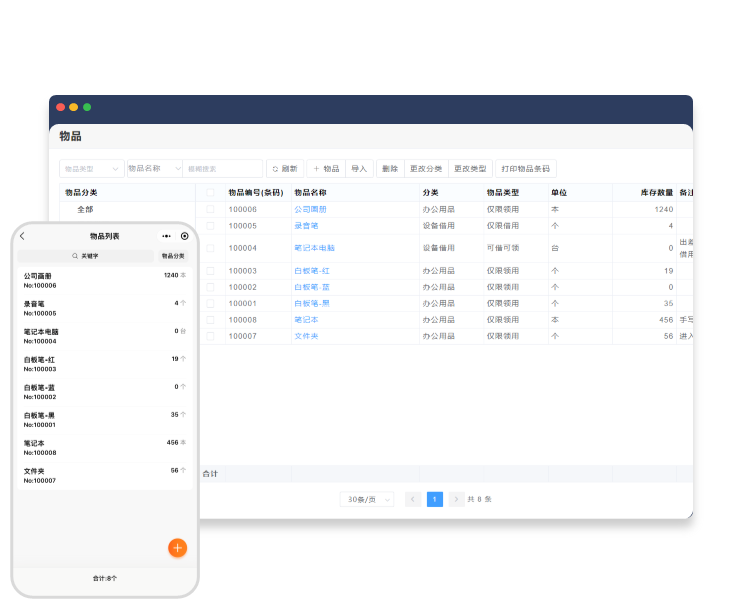
Task: Open the 笔记本 item link in table
Action: pos(306,320)
